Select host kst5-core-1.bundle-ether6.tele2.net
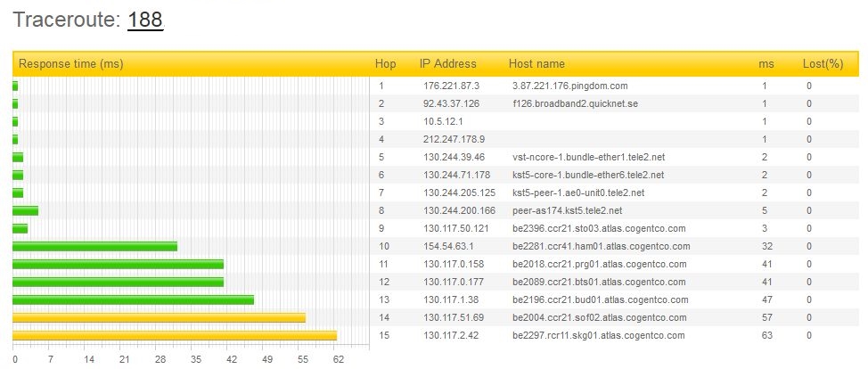868x369 pixels. coord(588,175)
